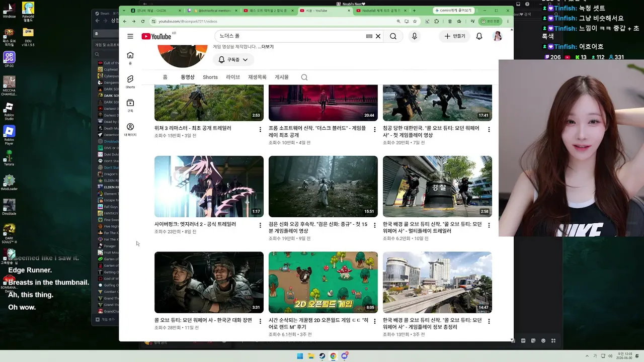This screenshot has height=362, width=644.
Task: Open Home in the YouTube mini sidebar
Action: pos(130,58)
